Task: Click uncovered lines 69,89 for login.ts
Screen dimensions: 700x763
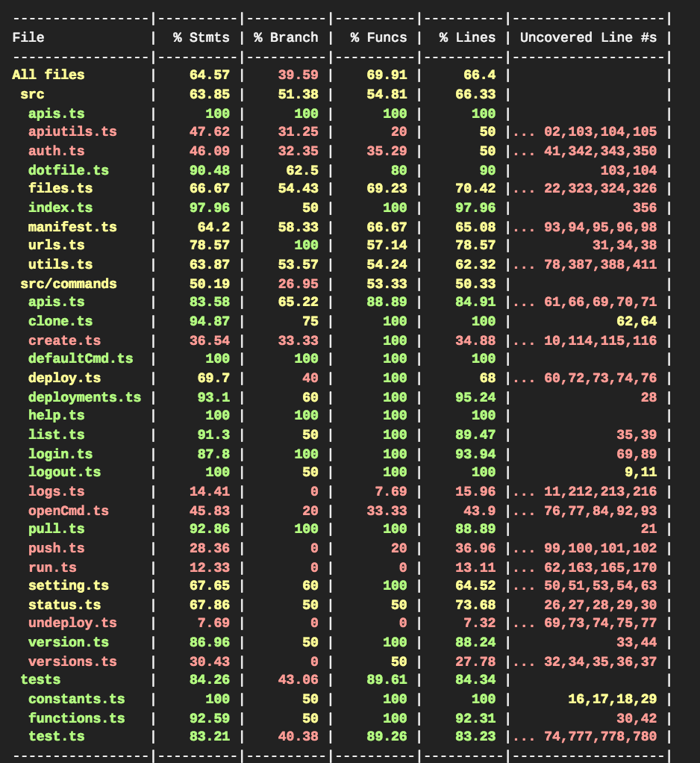Action: pos(635,453)
